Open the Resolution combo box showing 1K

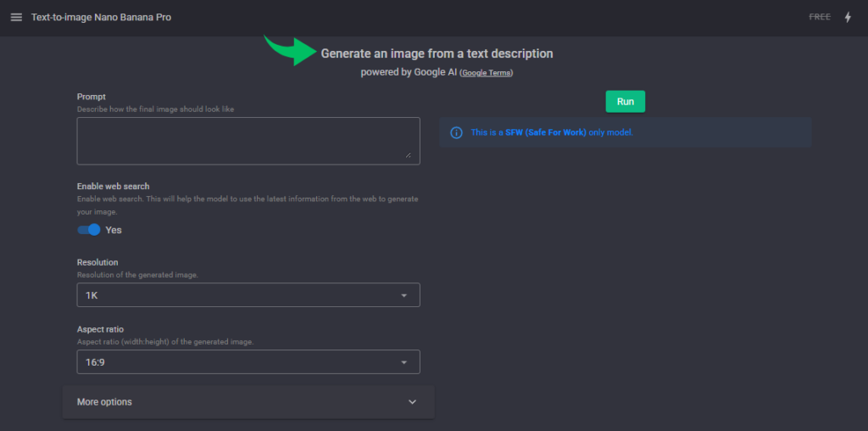tap(237, 295)
